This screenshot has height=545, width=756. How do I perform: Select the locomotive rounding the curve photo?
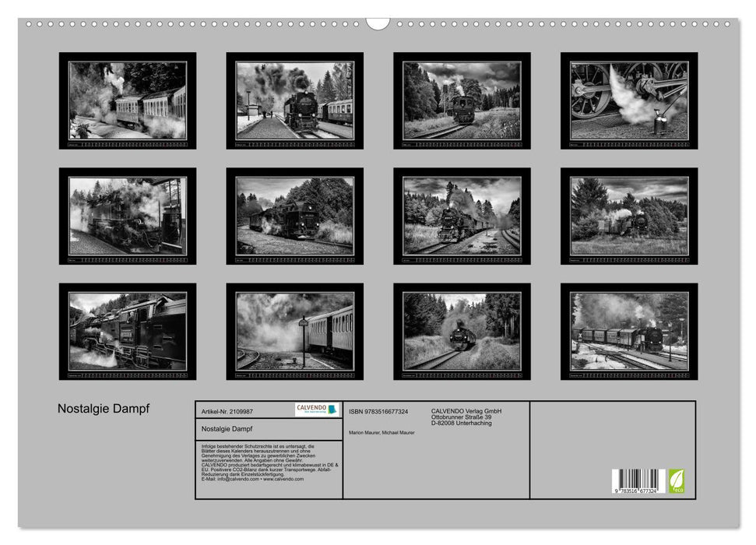[x=294, y=216]
